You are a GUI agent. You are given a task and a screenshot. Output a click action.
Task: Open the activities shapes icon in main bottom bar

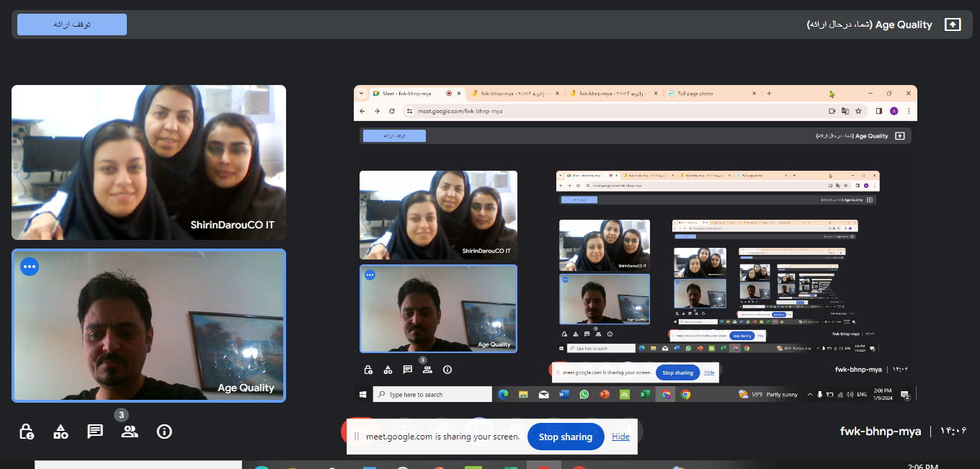click(x=61, y=432)
